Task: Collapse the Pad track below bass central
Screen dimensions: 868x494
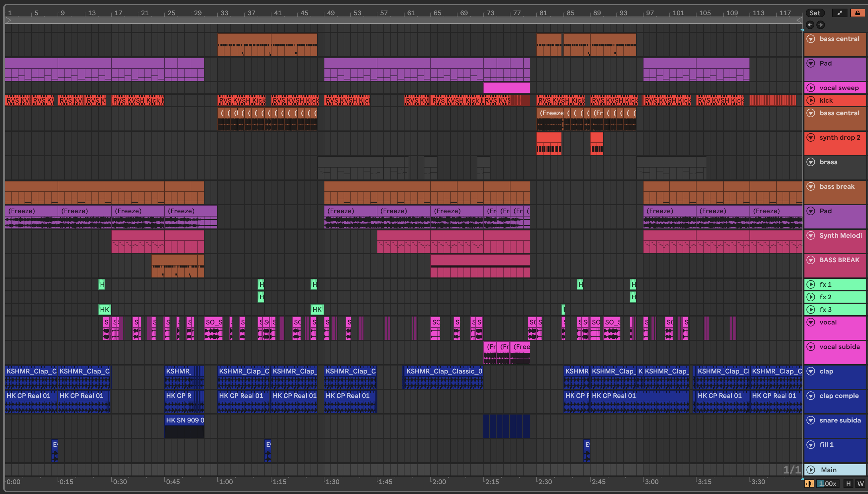Action: click(811, 64)
